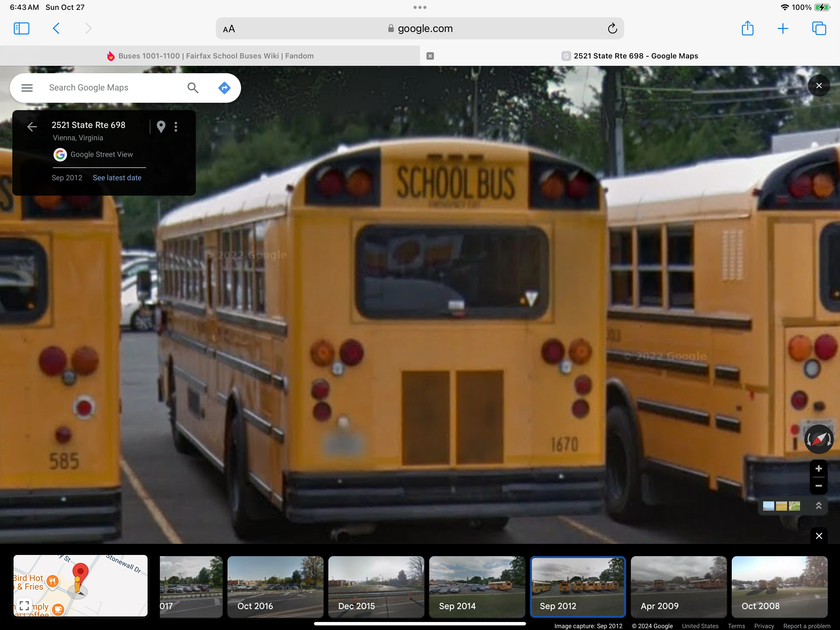Open Google Maps hamburger menu

point(27,88)
